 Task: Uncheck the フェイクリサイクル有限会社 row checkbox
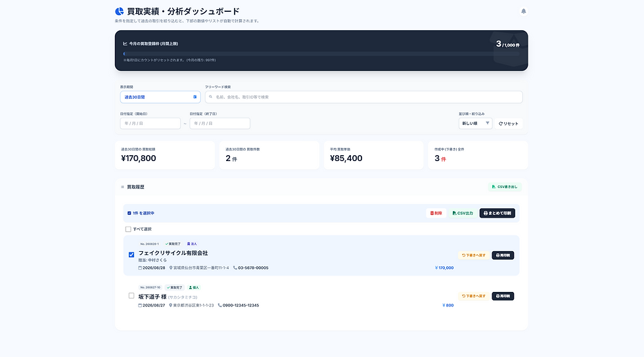131,254
